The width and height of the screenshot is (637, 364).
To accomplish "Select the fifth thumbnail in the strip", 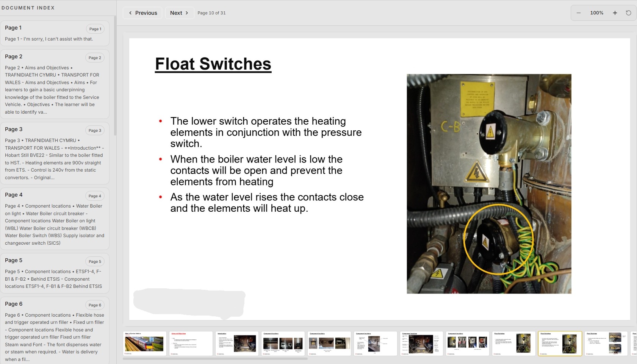I will point(330,344).
